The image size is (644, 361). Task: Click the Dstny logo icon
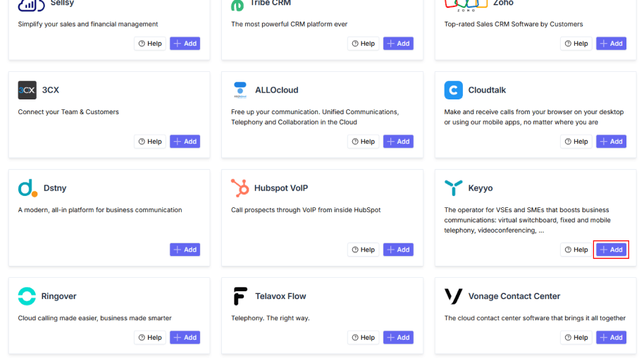pos(27,188)
